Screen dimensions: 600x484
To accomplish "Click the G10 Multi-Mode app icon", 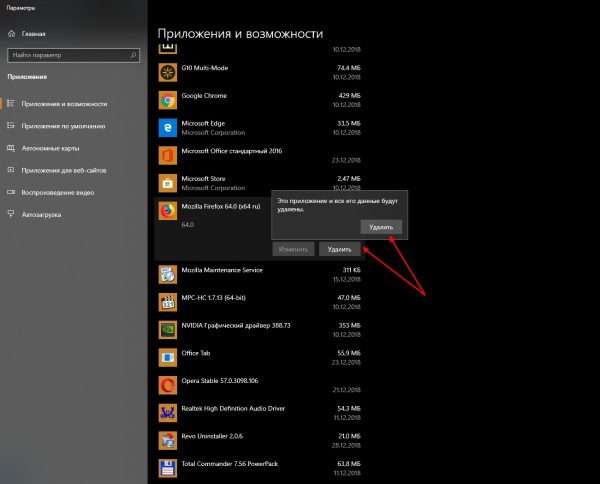I will pos(168,72).
